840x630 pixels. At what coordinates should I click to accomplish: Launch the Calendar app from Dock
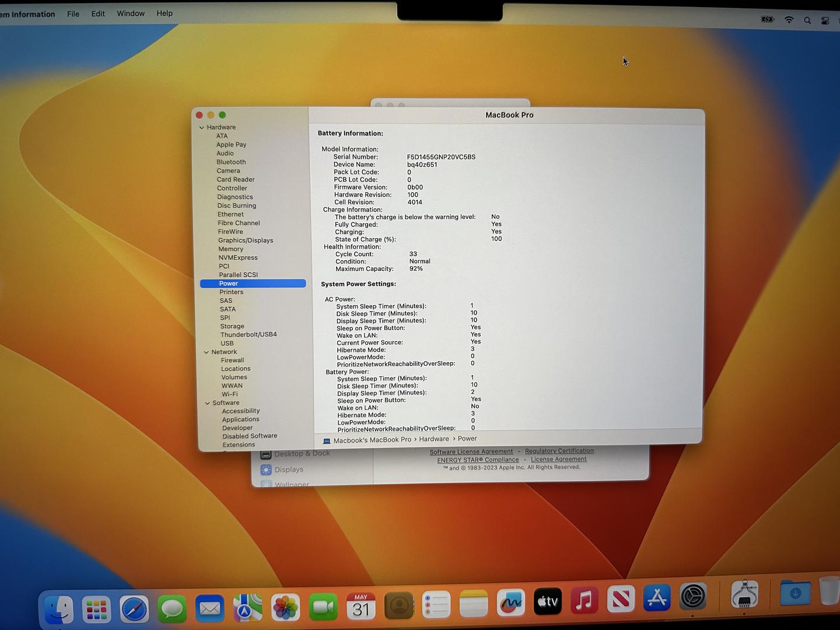[x=361, y=607]
